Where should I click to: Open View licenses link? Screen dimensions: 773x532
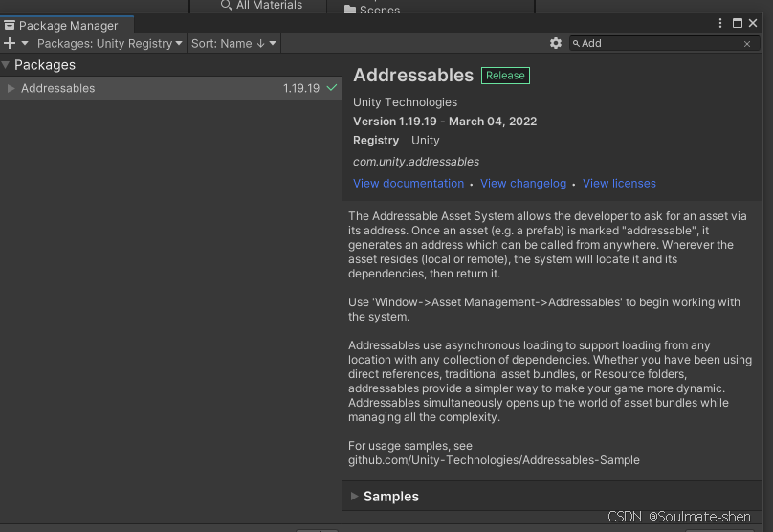[x=619, y=184]
